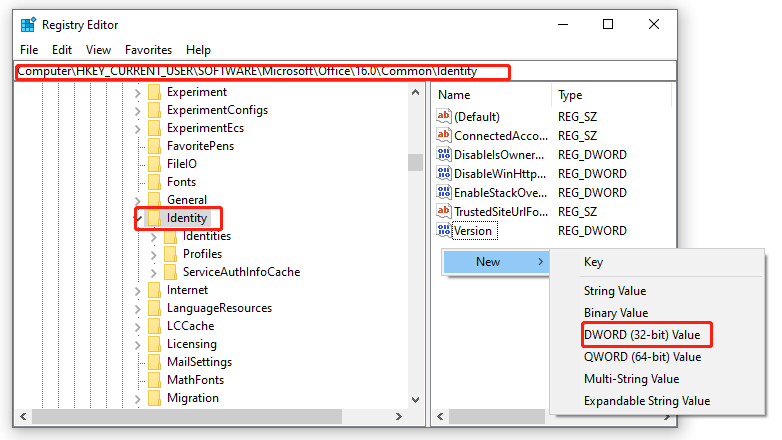The image size is (782, 440).
Task: Select the Migration key label
Action: [193, 398]
